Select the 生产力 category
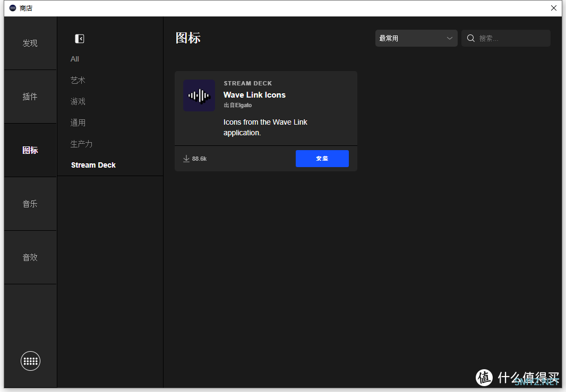566x392 pixels. pos(82,144)
